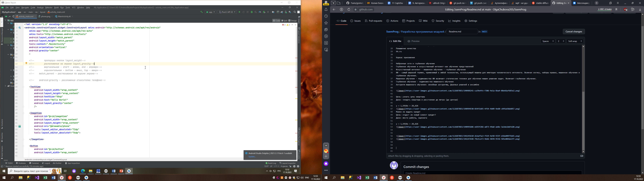Click the Debug app bug icon
This screenshot has width=644, height=181.
pos(252,12)
